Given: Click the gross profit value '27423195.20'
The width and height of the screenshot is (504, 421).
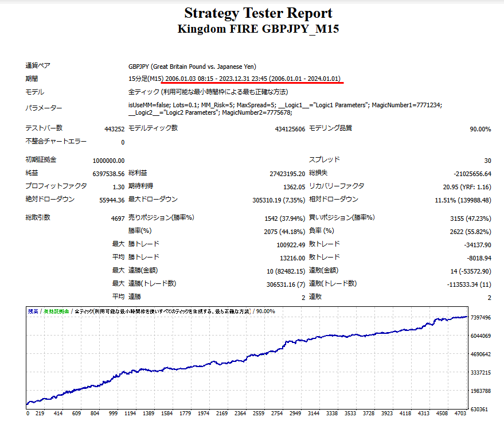Looking at the screenshot, I should click(287, 174).
